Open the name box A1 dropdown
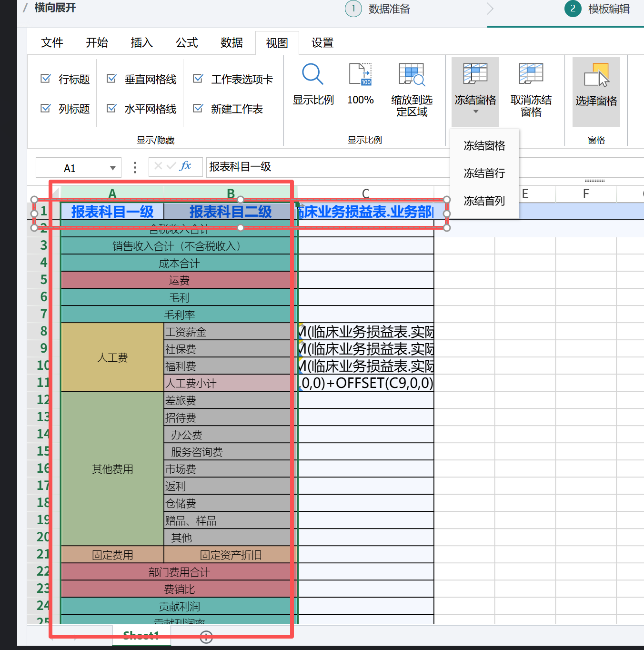Viewport: 644px width, 650px height. click(x=112, y=167)
